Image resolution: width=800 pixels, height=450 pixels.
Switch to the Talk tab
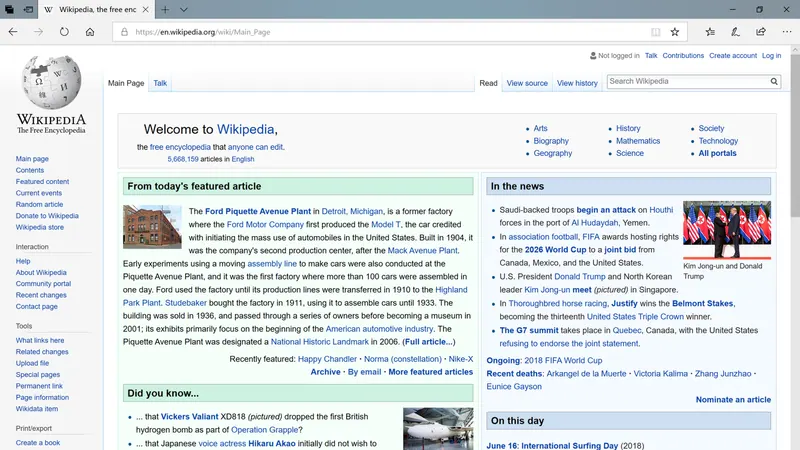tap(160, 83)
